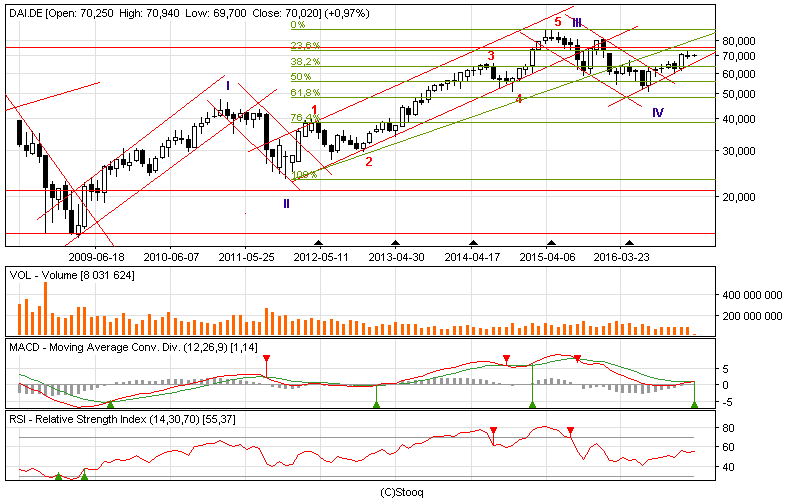The height and width of the screenshot is (500, 800).
Task: Click the second green RSI oversold arrow
Action: point(85,476)
